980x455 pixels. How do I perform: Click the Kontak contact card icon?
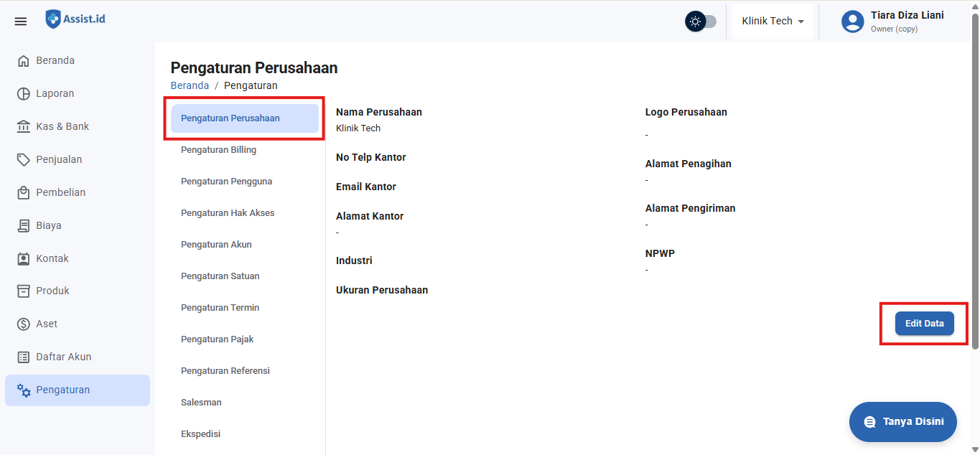pyautogui.click(x=24, y=258)
